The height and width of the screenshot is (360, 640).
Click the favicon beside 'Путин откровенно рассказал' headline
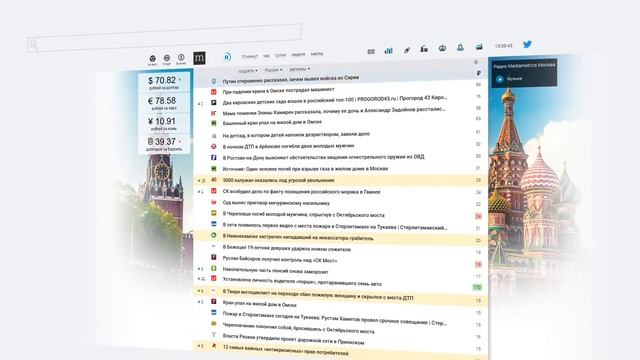tap(213, 81)
